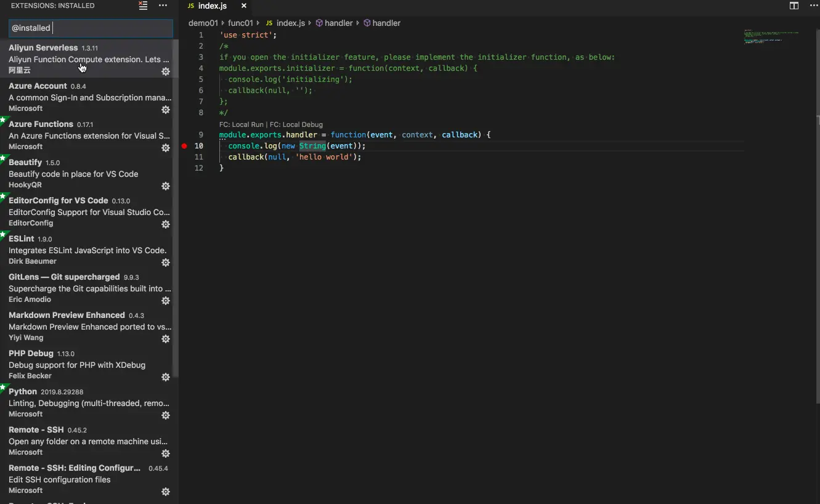Image resolution: width=820 pixels, height=504 pixels.
Task: Click 'hello world' string on line 11
Action: point(323,157)
